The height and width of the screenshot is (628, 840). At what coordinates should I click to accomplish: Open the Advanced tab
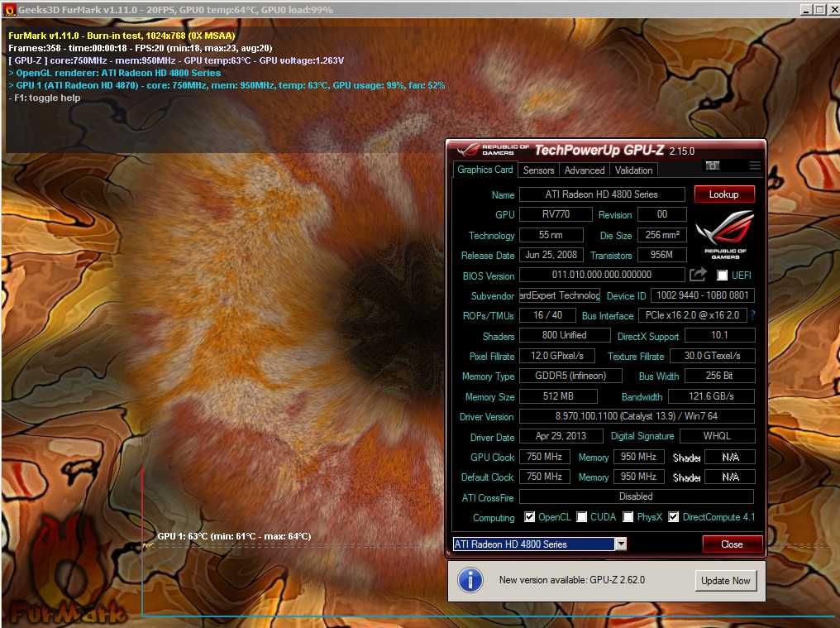point(585,170)
